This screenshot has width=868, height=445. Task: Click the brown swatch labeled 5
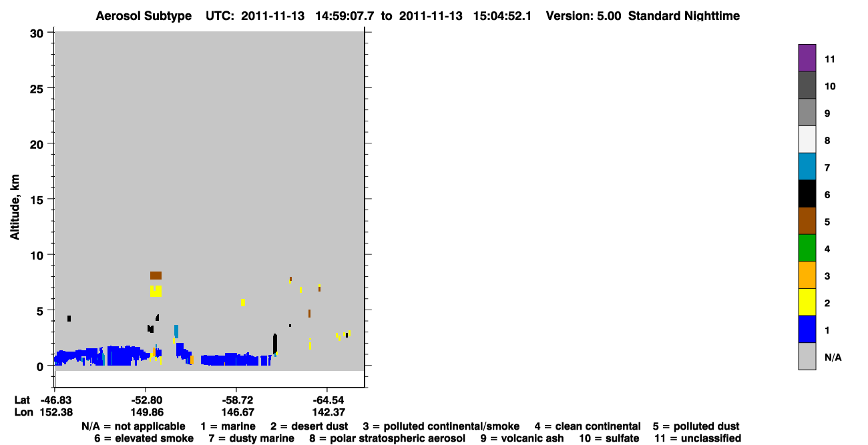[x=807, y=221]
